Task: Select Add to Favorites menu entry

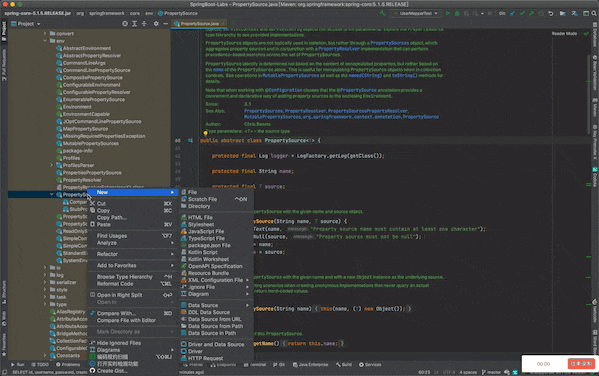Action: coord(132,266)
